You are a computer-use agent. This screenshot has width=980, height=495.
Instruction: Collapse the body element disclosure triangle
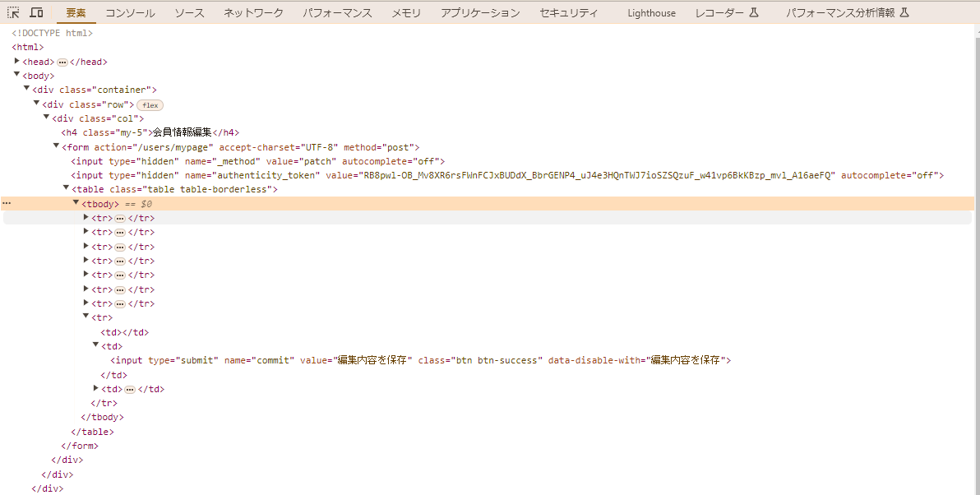coord(16,75)
